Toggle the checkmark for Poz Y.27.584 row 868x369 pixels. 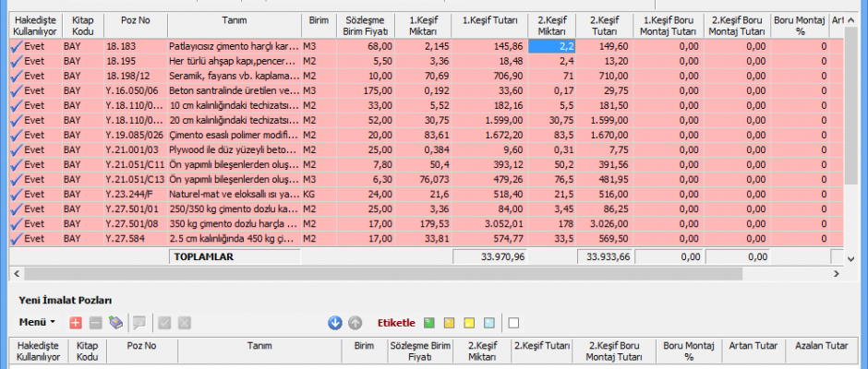[16, 238]
